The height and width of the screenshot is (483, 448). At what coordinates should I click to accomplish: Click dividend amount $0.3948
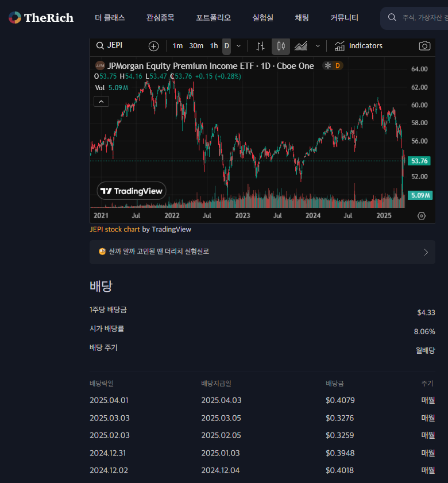[x=340, y=453]
